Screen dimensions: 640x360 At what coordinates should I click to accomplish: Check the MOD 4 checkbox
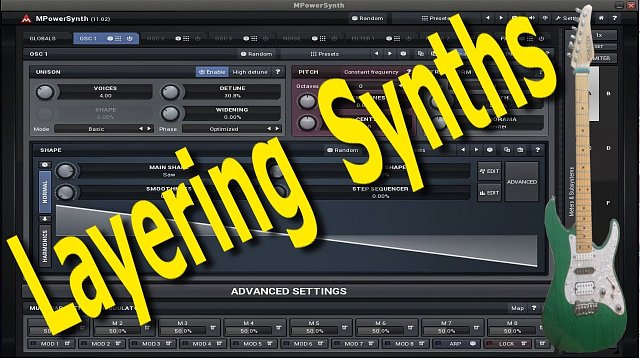point(185,344)
